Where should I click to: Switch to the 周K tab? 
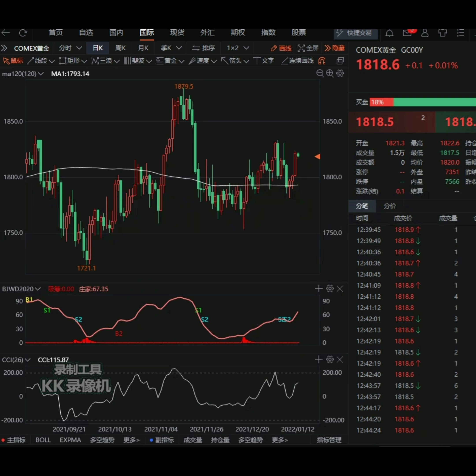(x=120, y=48)
